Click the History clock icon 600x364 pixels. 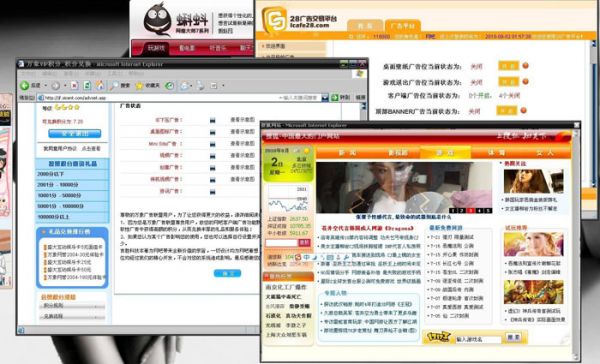point(169,85)
